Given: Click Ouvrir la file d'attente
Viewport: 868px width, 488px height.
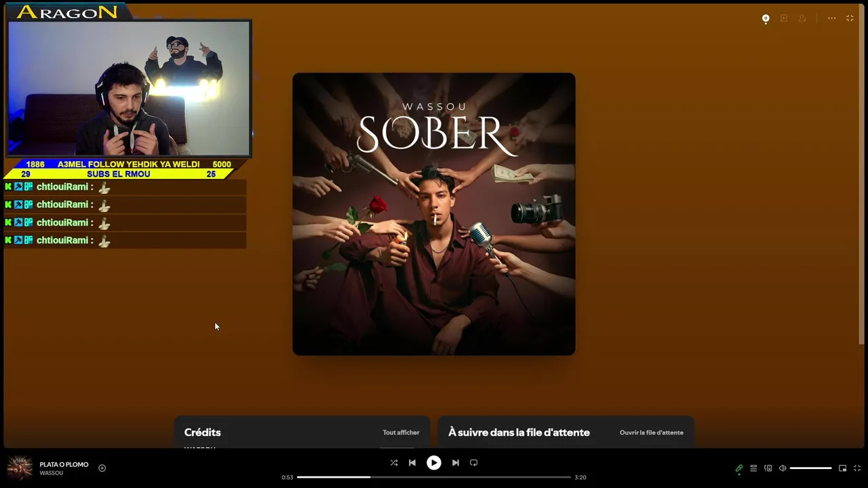Looking at the screenshot, I should (x=652, y=432).
